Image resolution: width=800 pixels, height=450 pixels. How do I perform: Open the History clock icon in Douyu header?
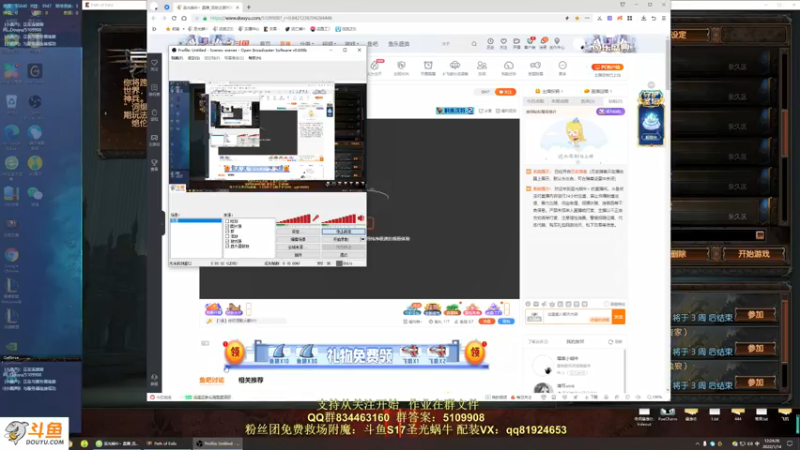(490, 43)
